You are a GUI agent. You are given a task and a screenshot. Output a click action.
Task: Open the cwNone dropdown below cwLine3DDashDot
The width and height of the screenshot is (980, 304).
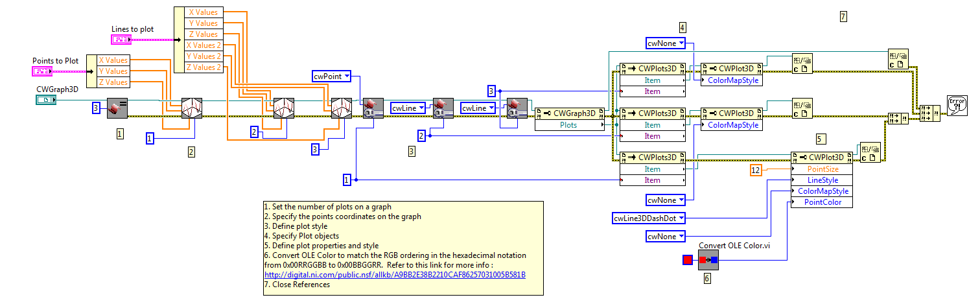666,237
